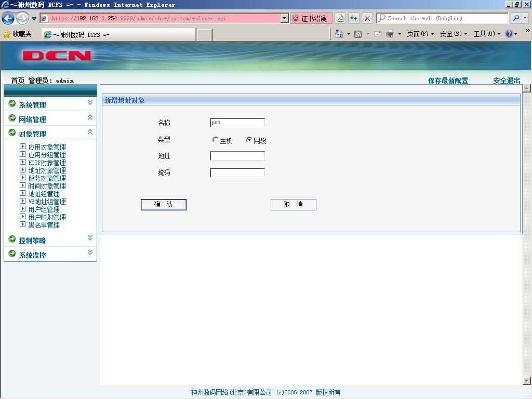Screen dimensions: 532x399
Task: Open 应用分组管理 in the sidebar
Action: (x=47, y=155)
